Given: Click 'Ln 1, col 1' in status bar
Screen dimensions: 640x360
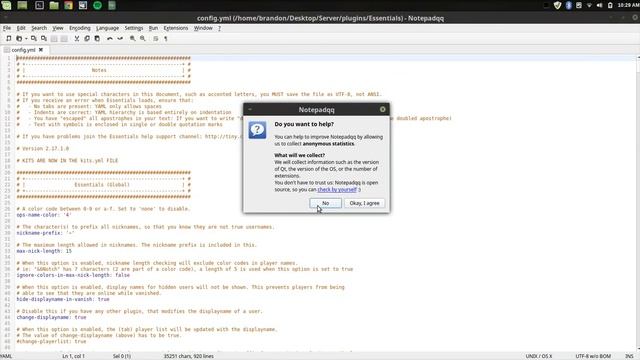Looking at the screenshot, I should [x=73, y=356].
